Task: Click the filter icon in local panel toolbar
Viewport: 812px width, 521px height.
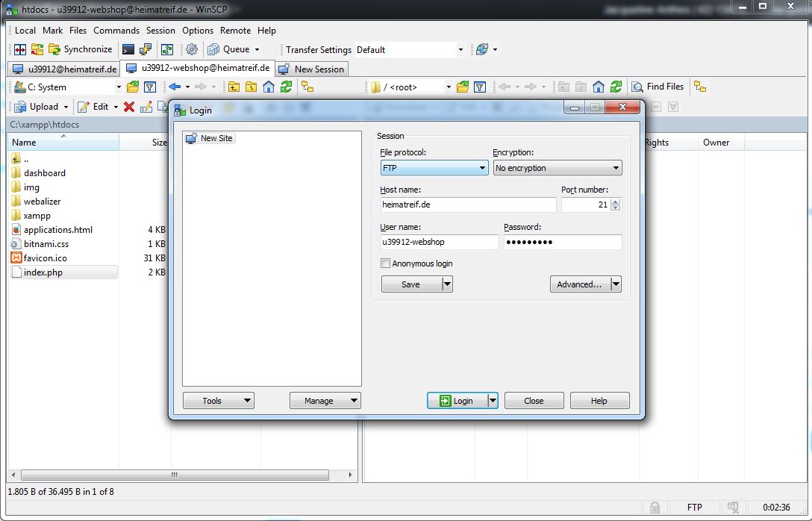Action: 150,87
